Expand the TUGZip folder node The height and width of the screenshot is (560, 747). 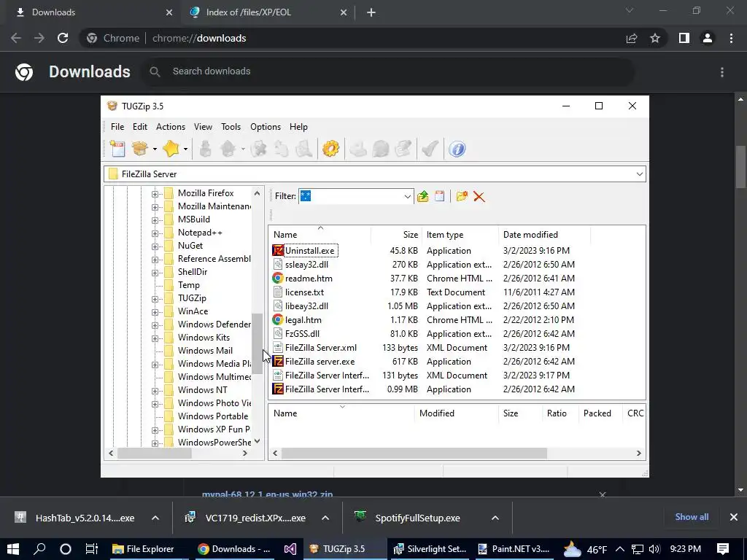[155, 299]
